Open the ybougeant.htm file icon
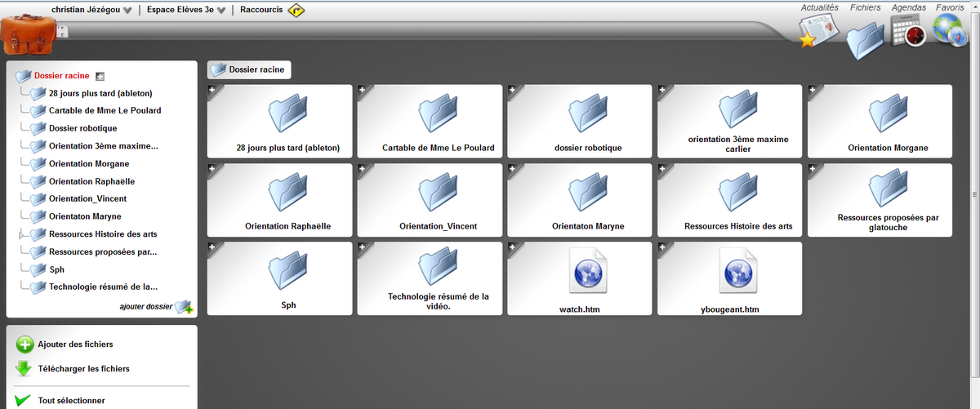Image resolution: width=980 pixels, height=409 pixels. point(738,271)
